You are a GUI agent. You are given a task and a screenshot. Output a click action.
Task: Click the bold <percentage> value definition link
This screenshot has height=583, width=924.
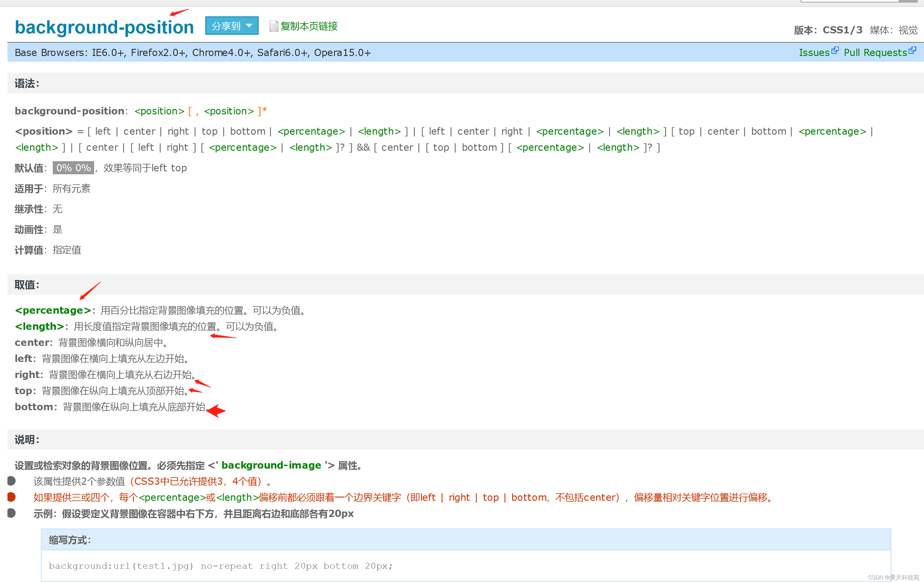point(53,310)
